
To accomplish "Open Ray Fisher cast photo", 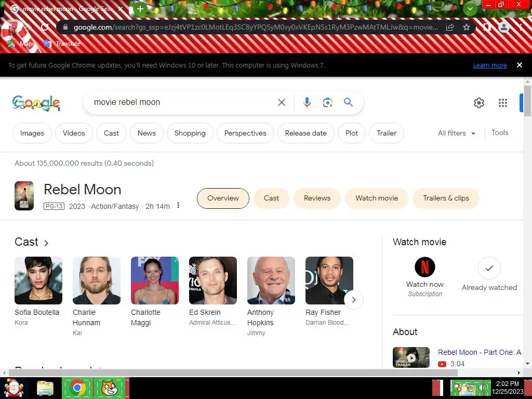I will [329, 281].
